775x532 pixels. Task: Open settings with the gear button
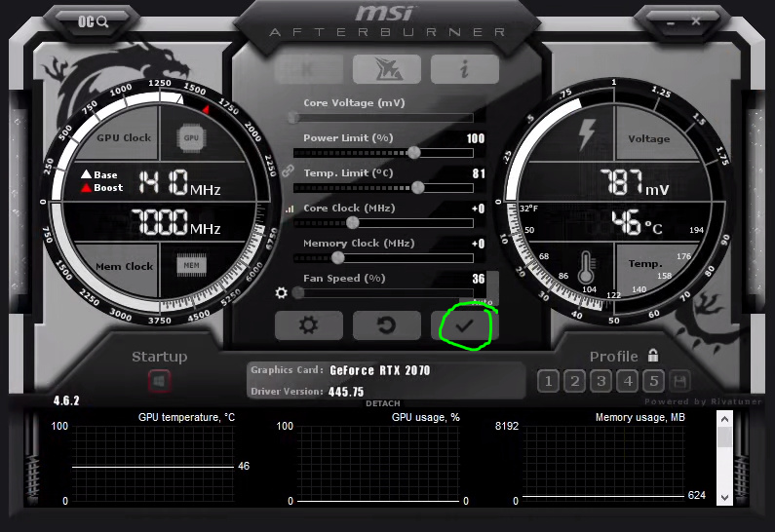click(x=308, y=325)
